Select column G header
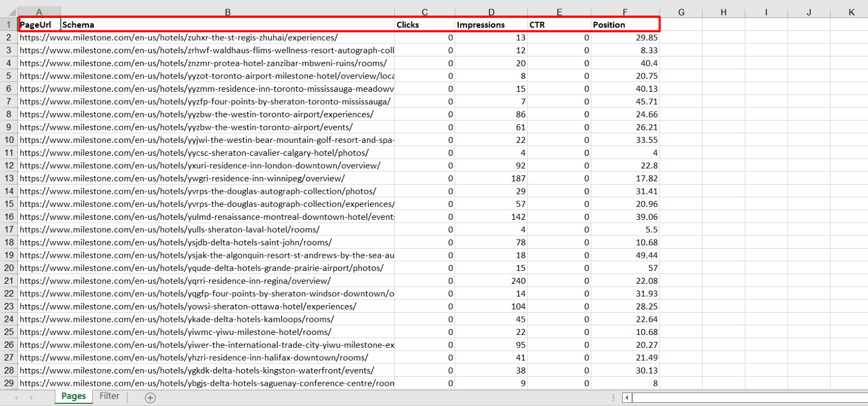The width and height of the screenshot is (868, 406). click(681, 12)
